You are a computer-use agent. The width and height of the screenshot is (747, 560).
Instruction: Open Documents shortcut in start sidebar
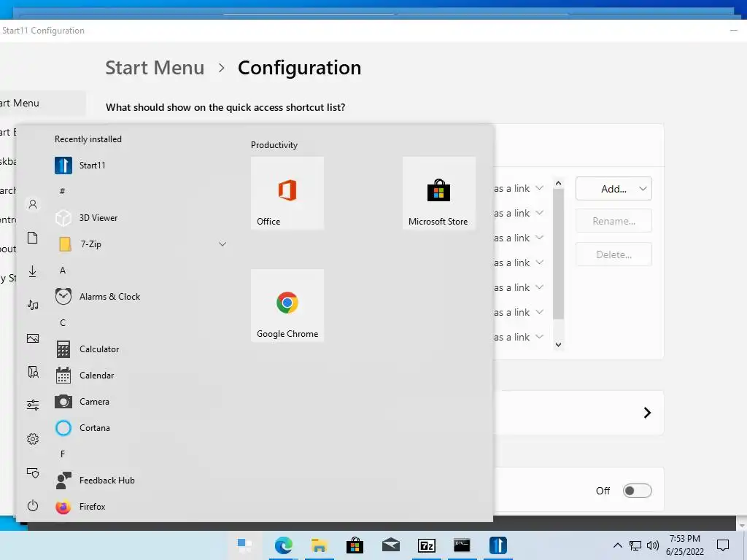(x=33, y=238)
